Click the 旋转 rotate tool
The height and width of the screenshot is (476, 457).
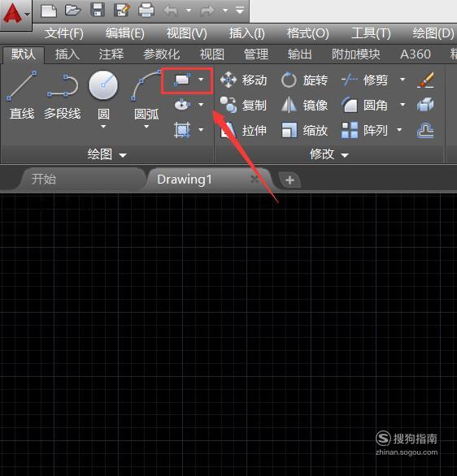click(304, 80)
